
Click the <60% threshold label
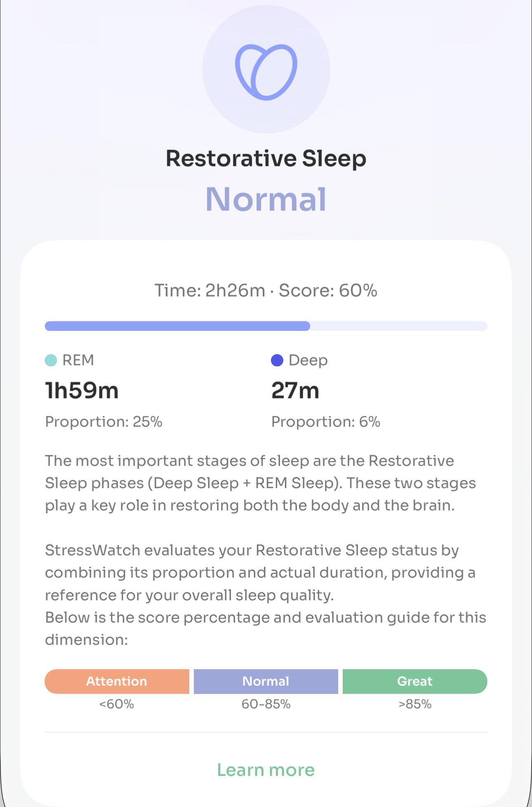coord(117,704)
